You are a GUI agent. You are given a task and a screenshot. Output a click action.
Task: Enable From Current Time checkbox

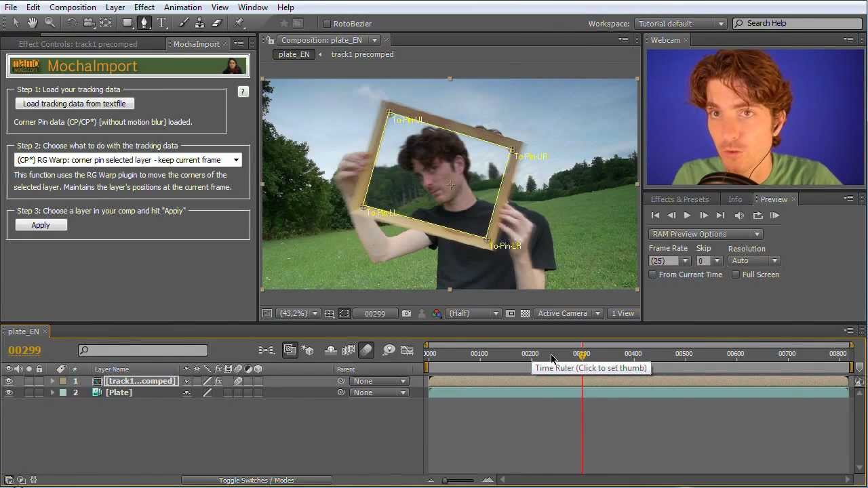(652, 274)
